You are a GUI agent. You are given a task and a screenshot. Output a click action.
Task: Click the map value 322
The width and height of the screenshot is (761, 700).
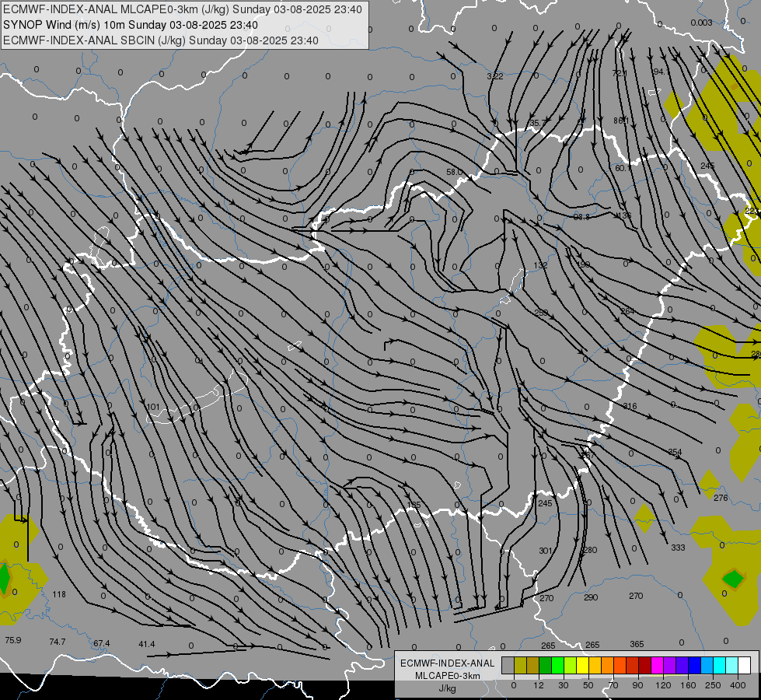pos(495,76)
